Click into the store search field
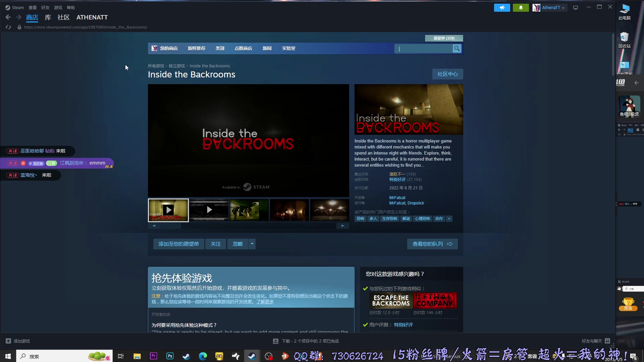644x362 pixels. (x=424, y=49)
